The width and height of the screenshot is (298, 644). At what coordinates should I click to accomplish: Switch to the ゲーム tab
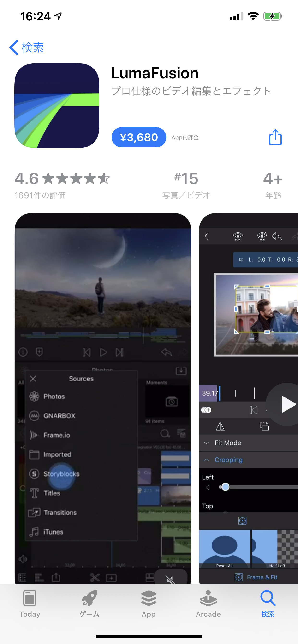click(x=89, y=604)
